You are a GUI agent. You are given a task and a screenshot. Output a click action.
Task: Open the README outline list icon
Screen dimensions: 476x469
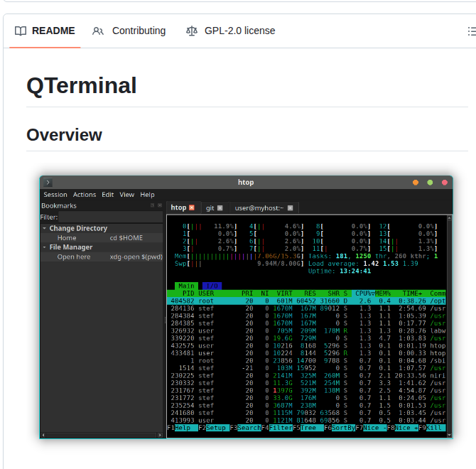pos(472,31)
